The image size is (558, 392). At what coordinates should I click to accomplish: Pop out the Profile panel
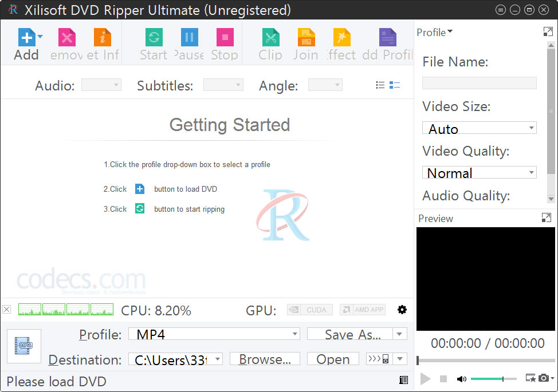click(548, 31)
